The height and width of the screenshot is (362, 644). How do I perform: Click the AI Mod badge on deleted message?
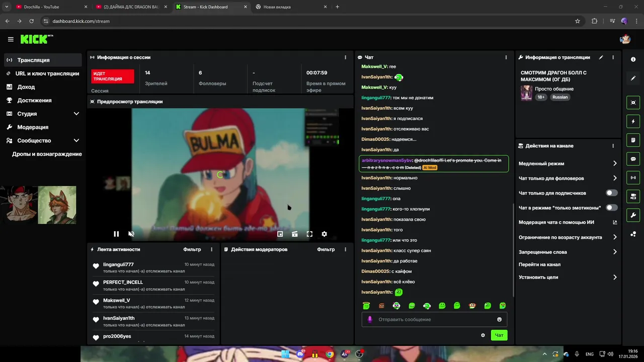430,167
